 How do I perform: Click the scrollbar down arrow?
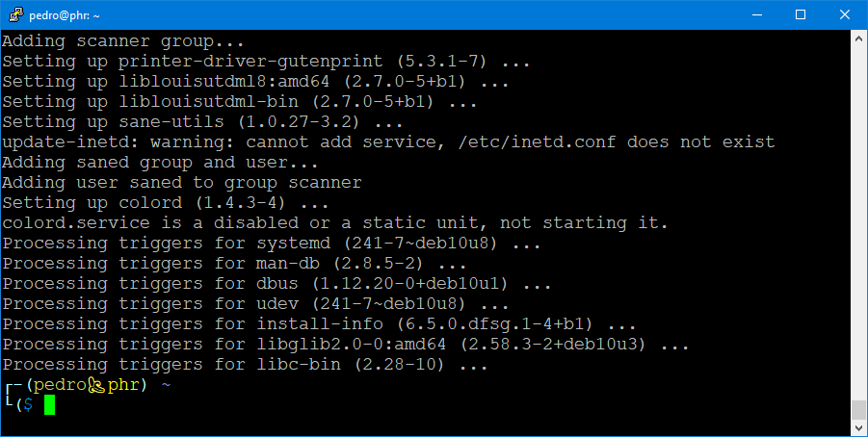[858, 427]
